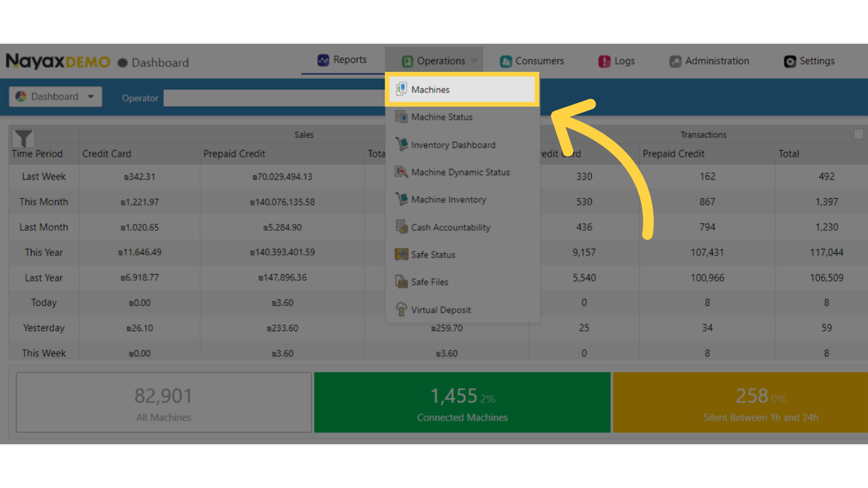The height and width of the screenshot is (488, 868).
Task: Open Safe Status entry
Action: point(462,254)
